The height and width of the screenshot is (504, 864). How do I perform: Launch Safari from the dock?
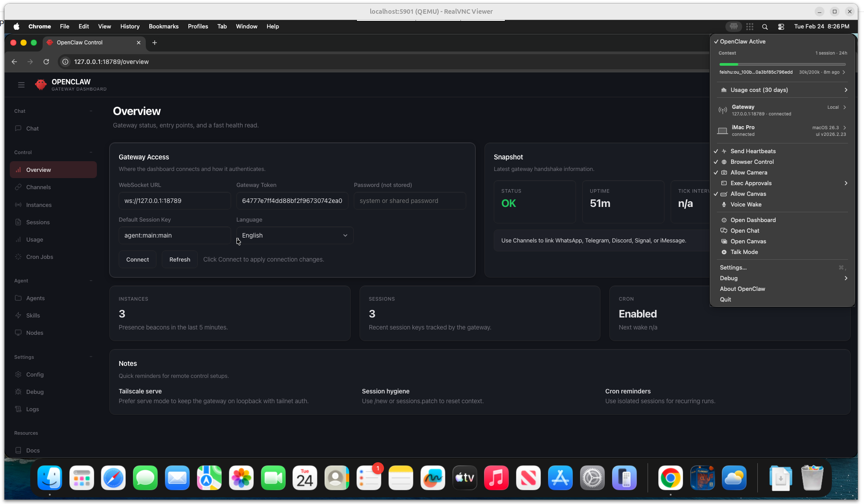point(113,478)
